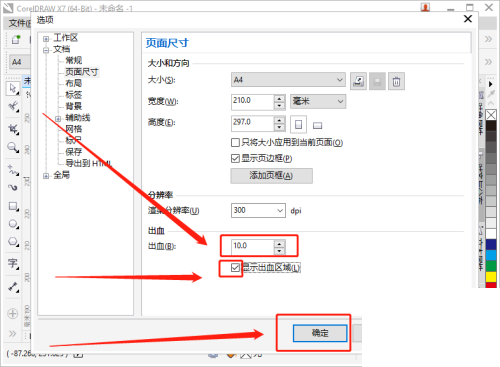Select 常规 in the options tree

pos(74,60)
